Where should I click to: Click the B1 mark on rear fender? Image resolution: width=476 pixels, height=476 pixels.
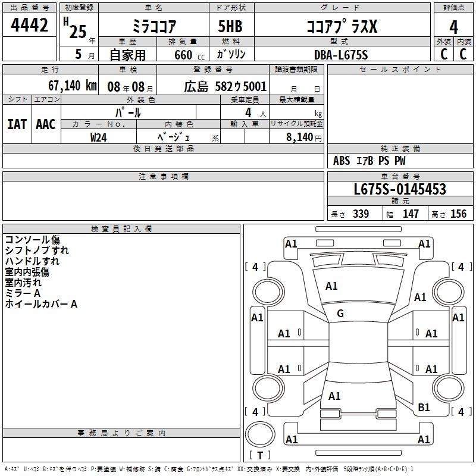click(424, 407)
